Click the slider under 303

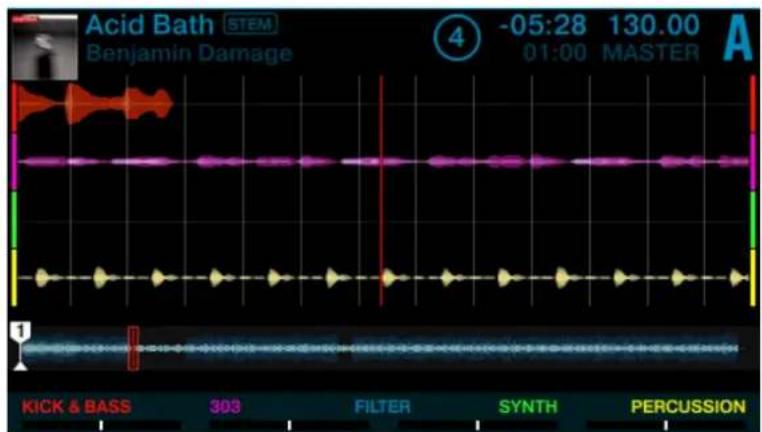tap(289, 426)
